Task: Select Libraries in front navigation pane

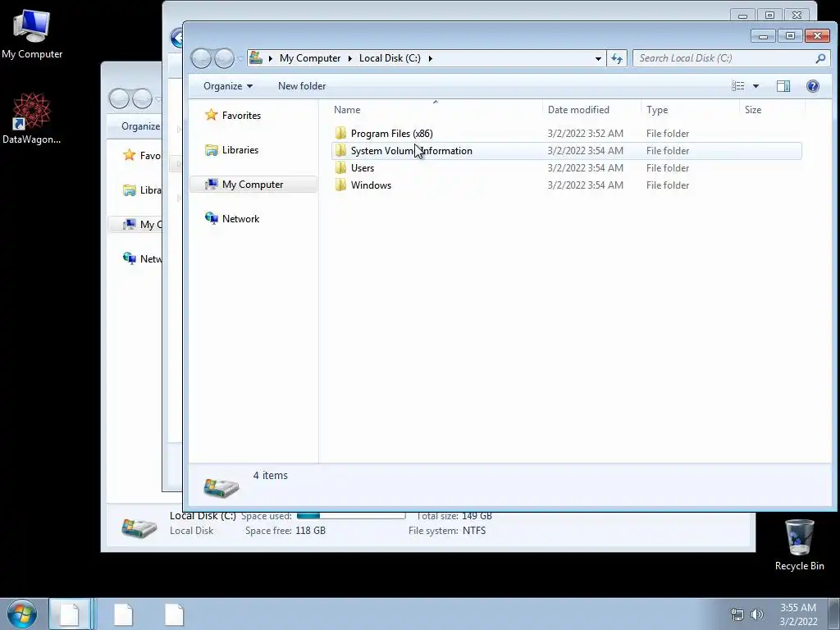Action: pyautogui.click(x=240, y=150)
